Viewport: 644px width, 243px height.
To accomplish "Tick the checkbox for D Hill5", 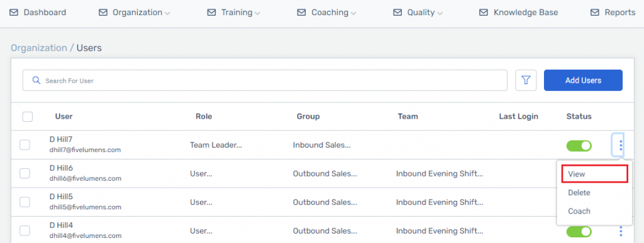I will (25, 202).
